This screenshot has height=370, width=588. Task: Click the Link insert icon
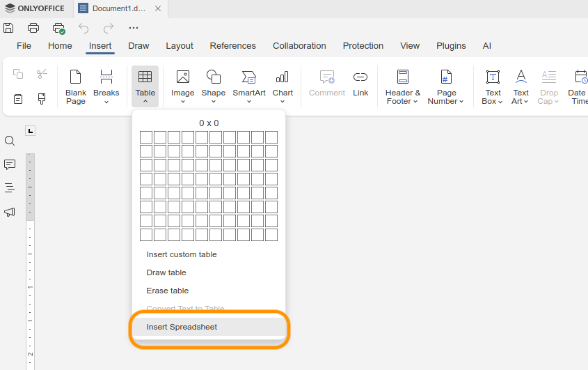click(x=360, y=84)
